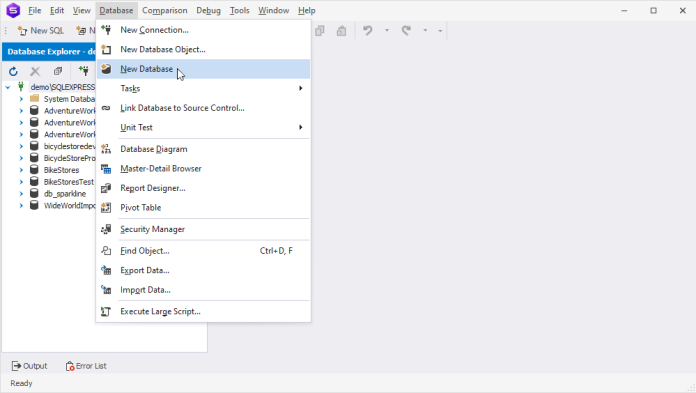696x393 pixels.
Task: Click the Security Manager menu icon
Action: 106,229
